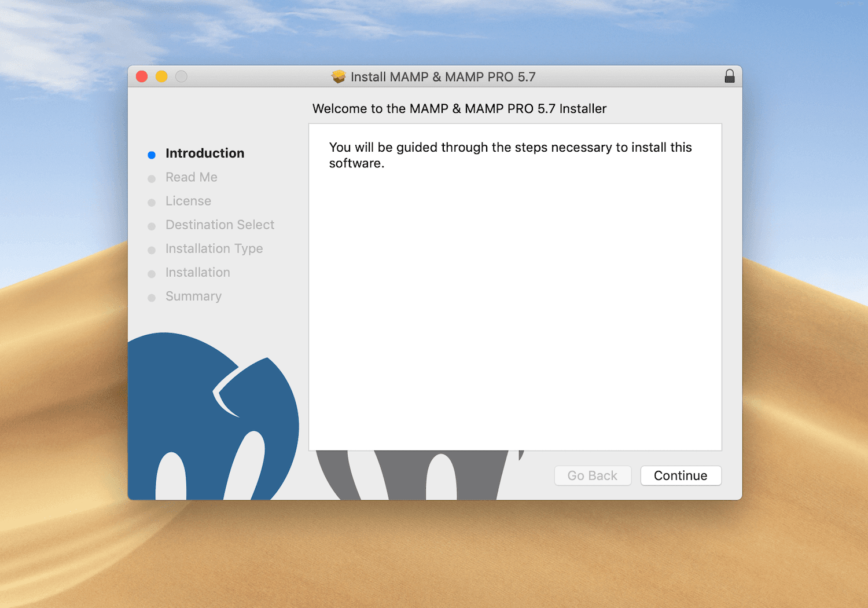
Task: Click the installer package icon in title bar
Action: pyautogui.click(x=339, y=76)
